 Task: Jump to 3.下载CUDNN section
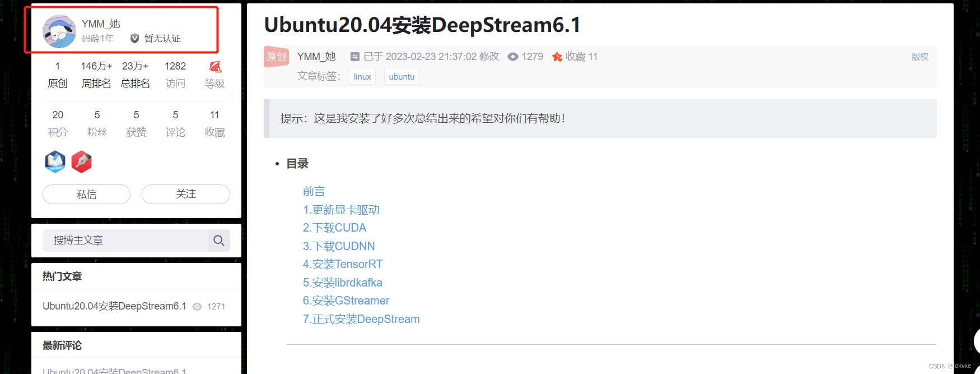339,246
